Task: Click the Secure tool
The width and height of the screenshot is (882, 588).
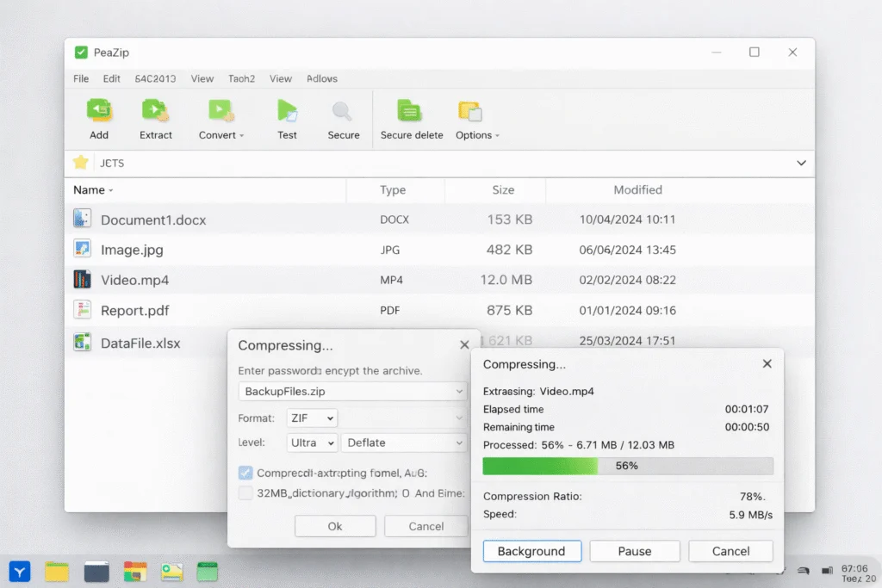Action: tap(342, 119)
